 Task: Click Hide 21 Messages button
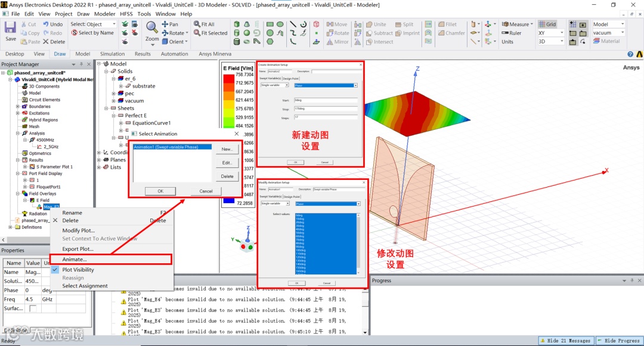[x=565, y=341]
